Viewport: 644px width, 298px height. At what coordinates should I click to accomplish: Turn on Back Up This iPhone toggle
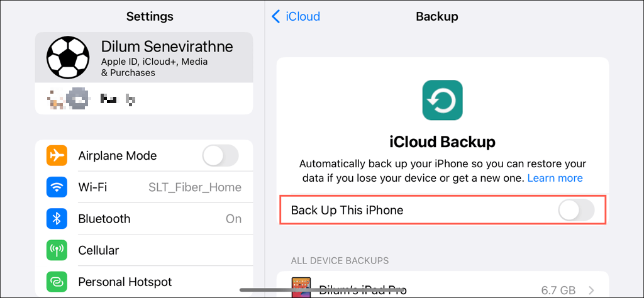(x=576, y=210)
